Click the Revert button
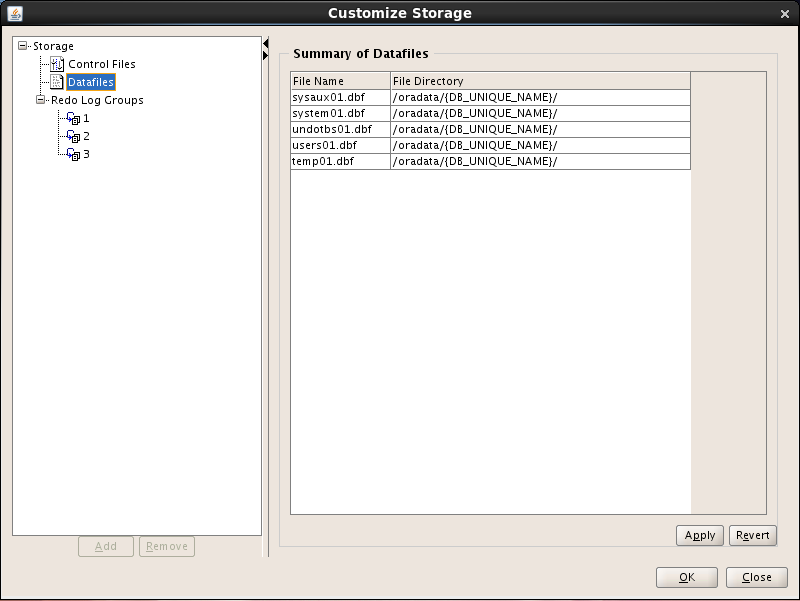 point(753,535)
